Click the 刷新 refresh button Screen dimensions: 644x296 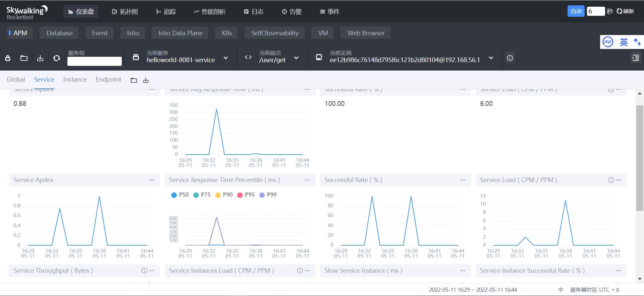point(625,11)
